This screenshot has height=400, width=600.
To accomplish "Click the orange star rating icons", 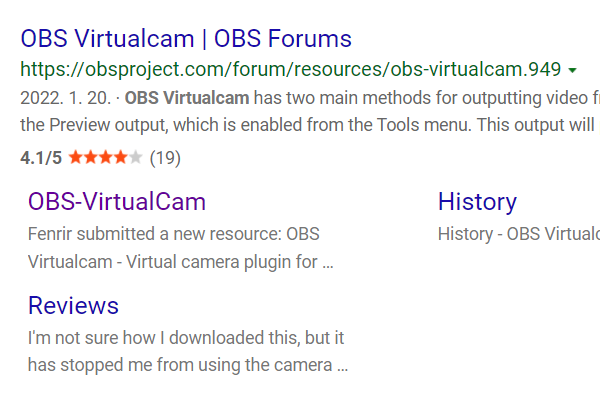I will (105, 157).
